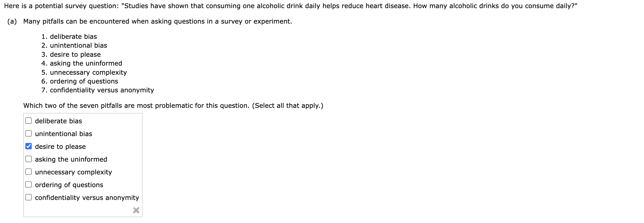This screenshot has width=644, height=223.
Task: Select the confidentiality versus anonymity label text
Action: click(87, 197)
